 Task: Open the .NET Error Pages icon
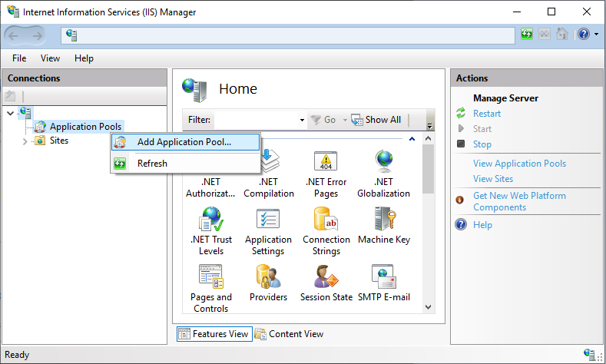[x=326, y=162]
